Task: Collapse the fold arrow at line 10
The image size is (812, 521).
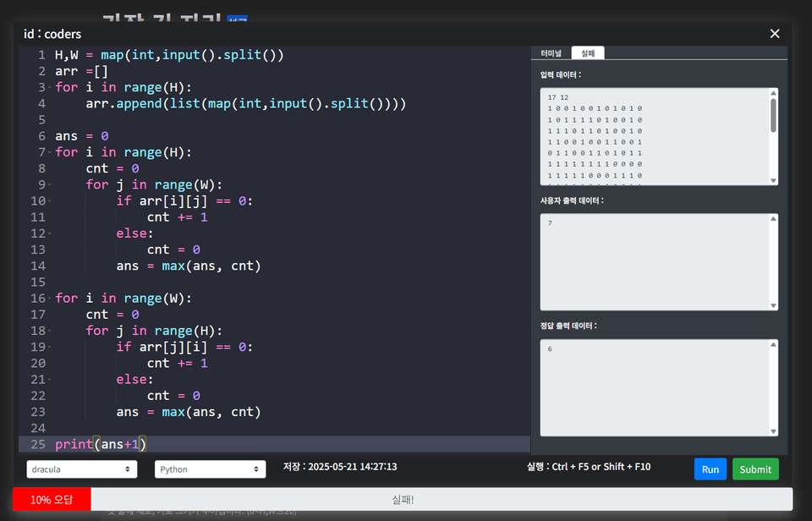Action: pos(50,201)
